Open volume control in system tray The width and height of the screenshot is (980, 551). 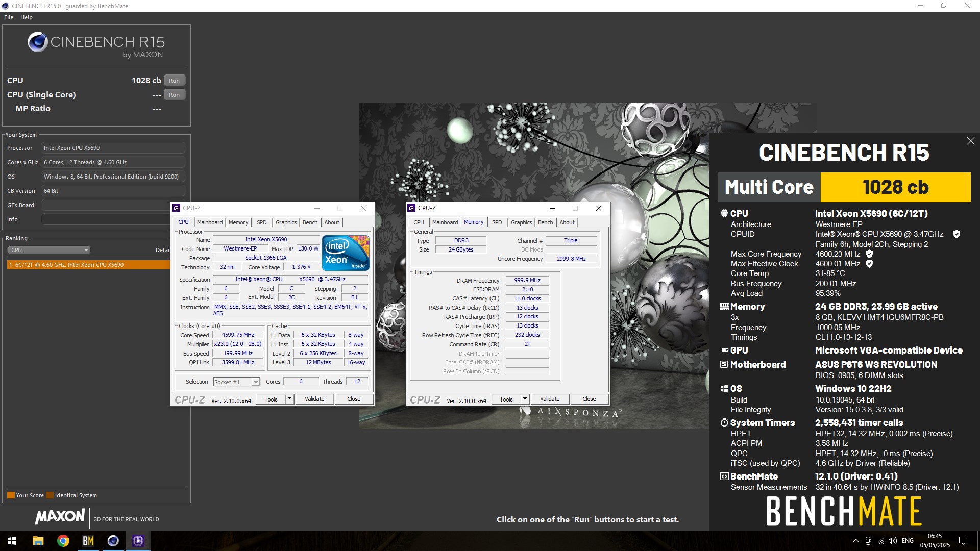892,541
